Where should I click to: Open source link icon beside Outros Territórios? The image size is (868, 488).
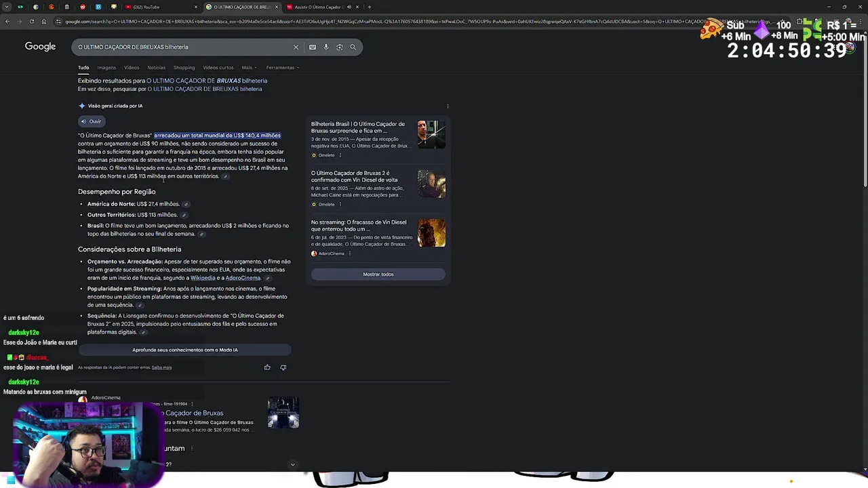184,215
